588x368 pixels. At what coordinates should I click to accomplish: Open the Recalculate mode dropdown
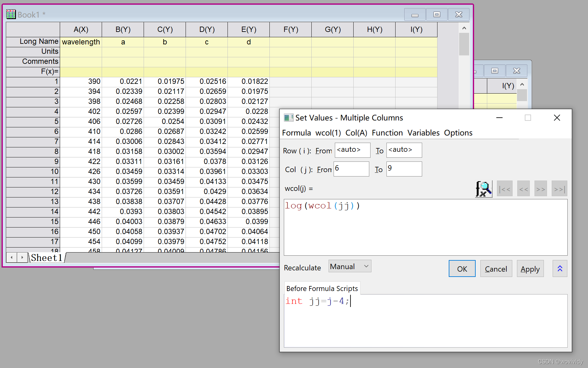pyautogui.click(x=350, y=266)
